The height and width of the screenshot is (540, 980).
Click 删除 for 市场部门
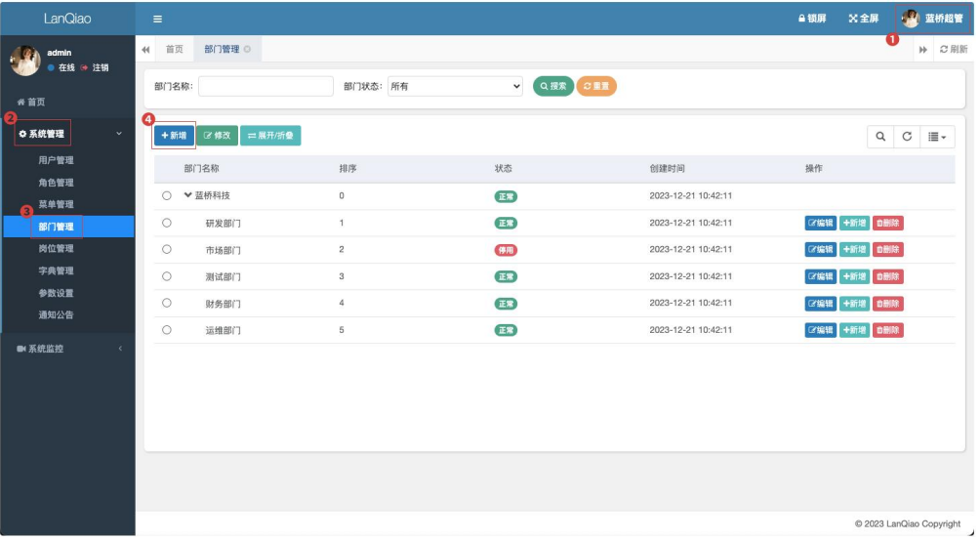pos(888,249)
